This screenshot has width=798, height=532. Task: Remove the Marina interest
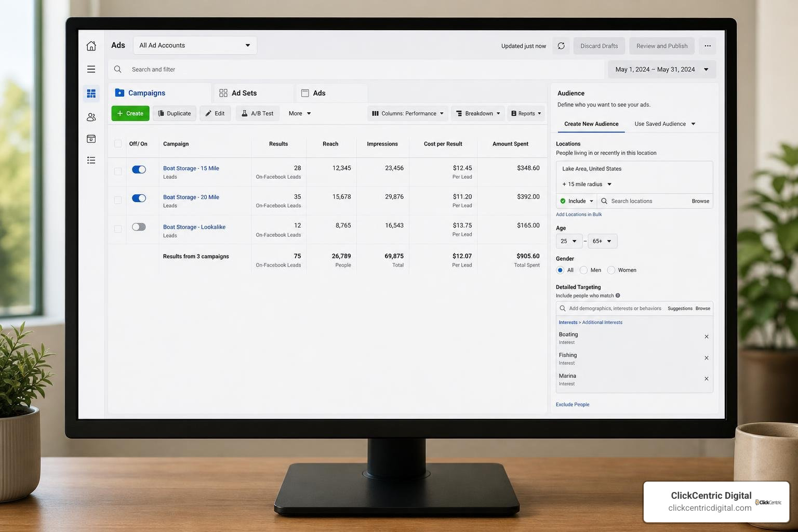(x=707, y=379)
